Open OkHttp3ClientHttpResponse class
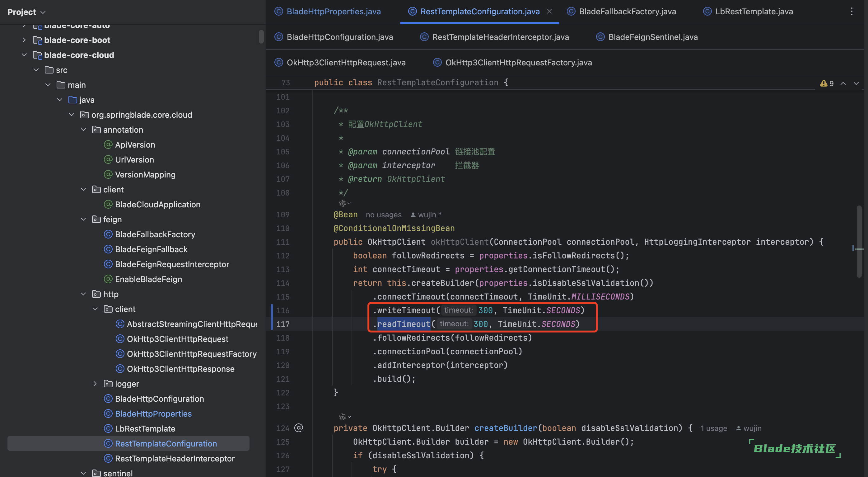Viewport: 868px width, 477px height. coord(175,369)
